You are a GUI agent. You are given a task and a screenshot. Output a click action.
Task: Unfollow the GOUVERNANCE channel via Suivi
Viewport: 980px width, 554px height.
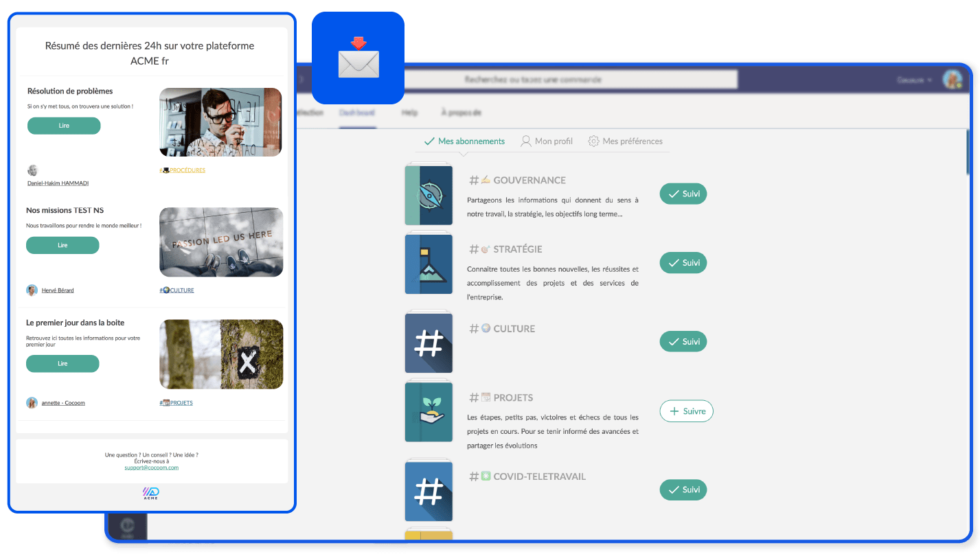tap(683, 194)
